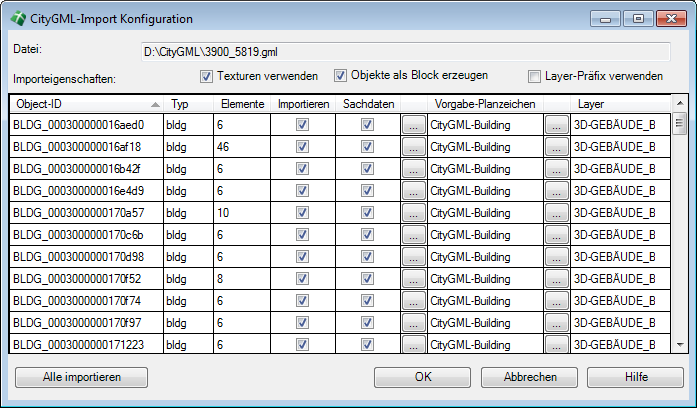Disable Objekte als Block erzeugen option

[x=340, y=76]
